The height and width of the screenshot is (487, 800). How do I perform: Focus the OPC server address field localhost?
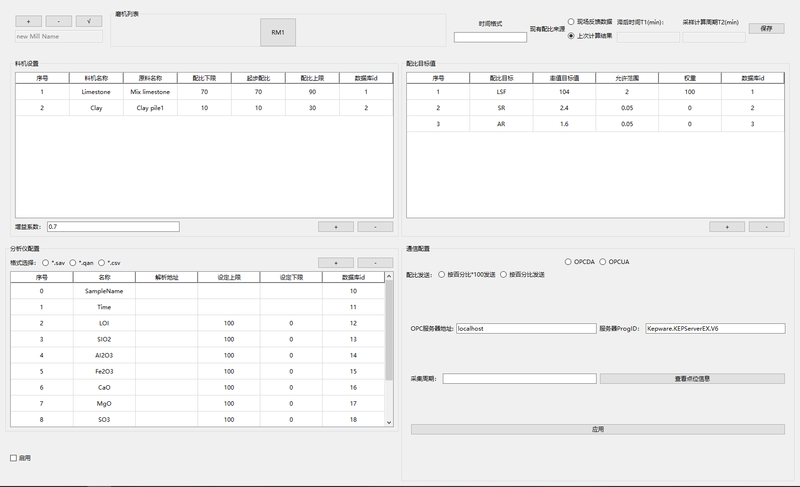(526, 328)
